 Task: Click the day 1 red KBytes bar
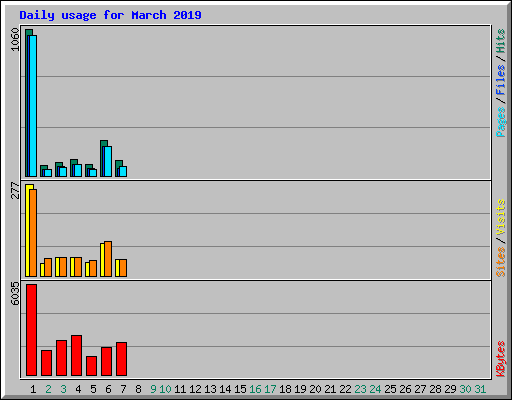click(x=32, y=330)
